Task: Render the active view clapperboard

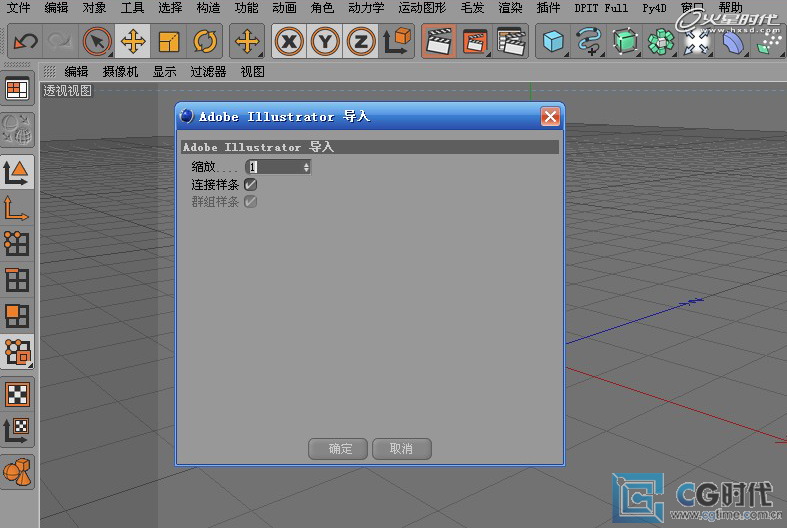Action: [x=439, y=41]
